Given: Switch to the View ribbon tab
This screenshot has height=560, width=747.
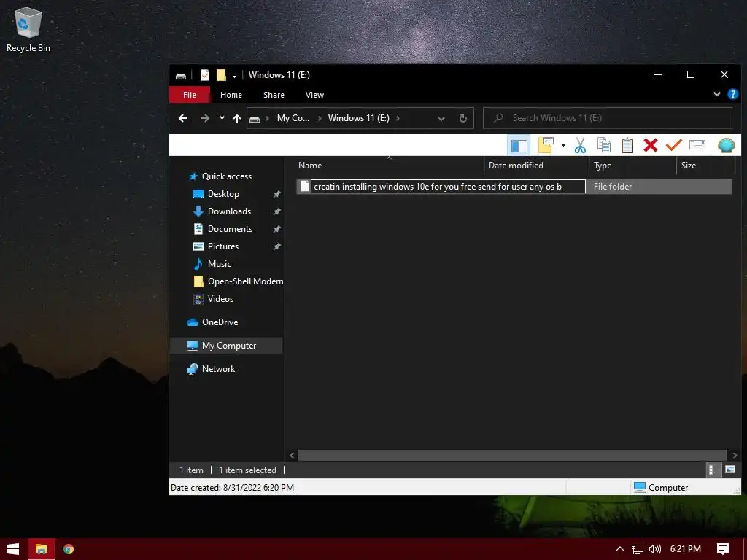Looking at the screenshot, I should (x=314, y=95).
